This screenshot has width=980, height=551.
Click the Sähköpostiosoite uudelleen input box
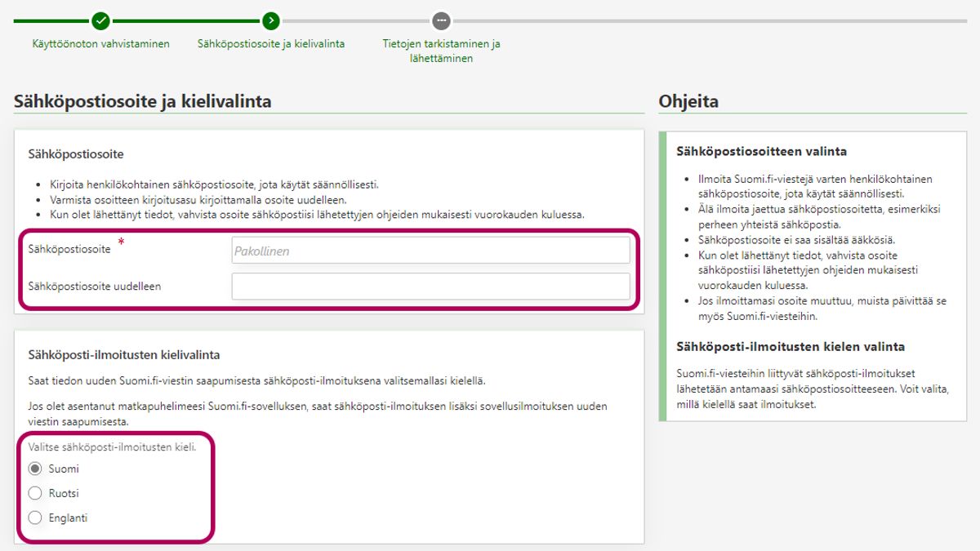click(430, 287)
